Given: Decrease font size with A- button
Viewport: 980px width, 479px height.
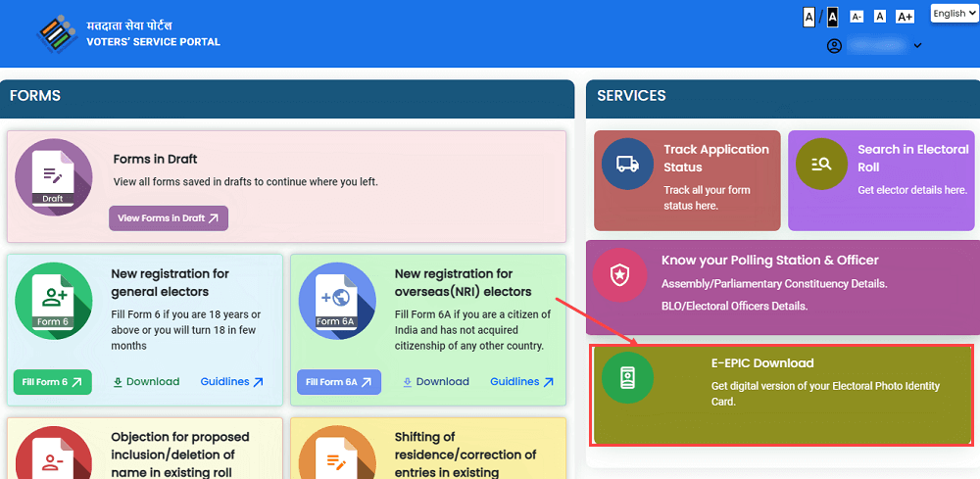Looking at the screenshot, I should (857, 17).
